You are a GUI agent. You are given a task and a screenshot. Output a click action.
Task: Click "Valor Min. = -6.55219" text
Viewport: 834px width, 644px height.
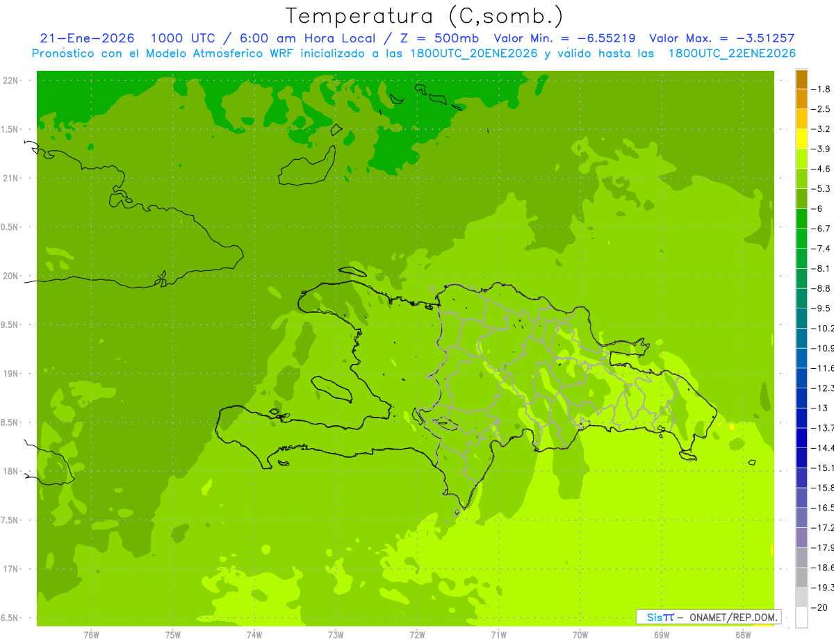pyautogui.click(x=564, y=38)
